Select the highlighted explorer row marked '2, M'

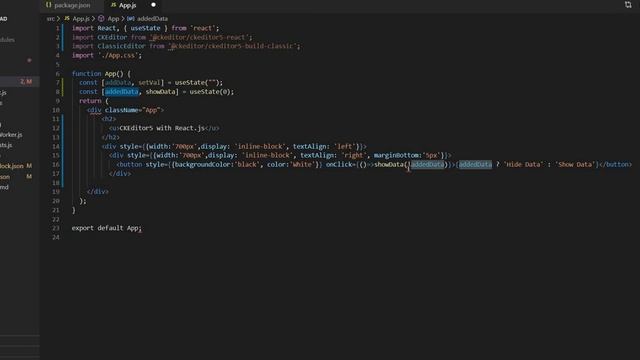click(20, 82)
